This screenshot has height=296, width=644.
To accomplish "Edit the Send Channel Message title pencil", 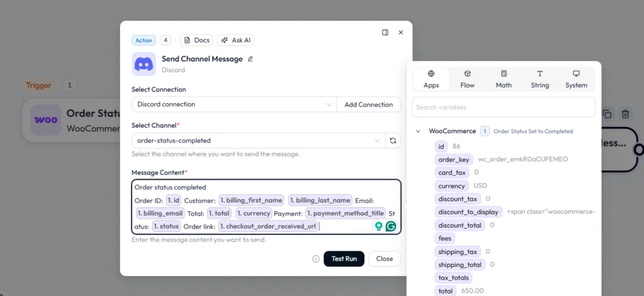I will pos(250,59).
